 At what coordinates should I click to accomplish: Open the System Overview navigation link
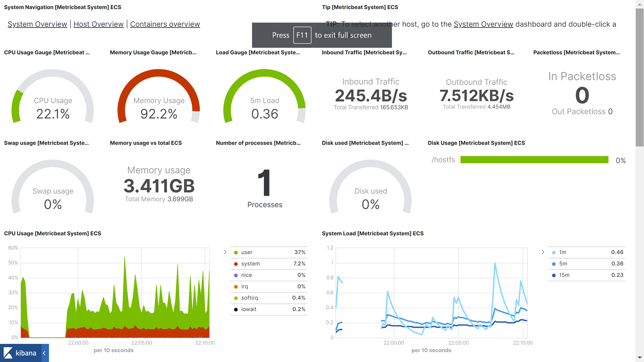pos(37,24)
